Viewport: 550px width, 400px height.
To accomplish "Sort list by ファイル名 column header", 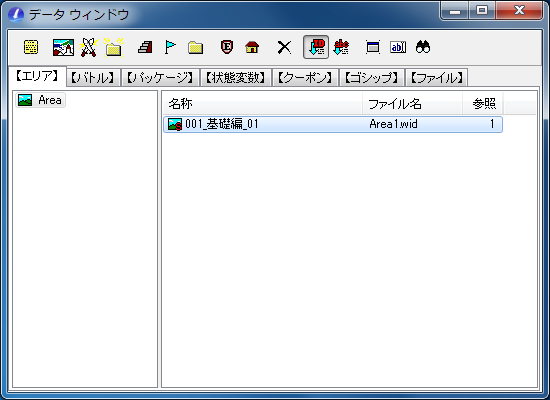I will click(412, 104).
